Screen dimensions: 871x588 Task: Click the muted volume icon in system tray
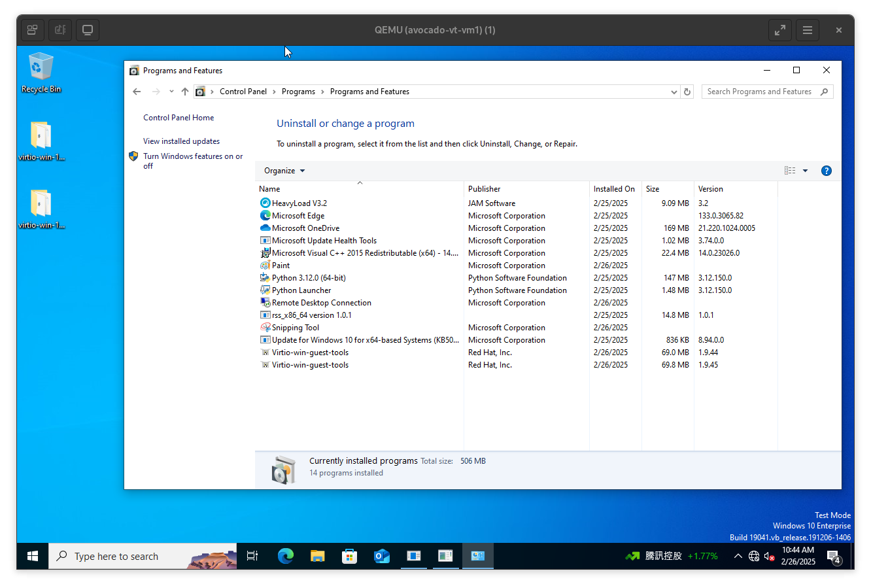(x=770, y=556)
